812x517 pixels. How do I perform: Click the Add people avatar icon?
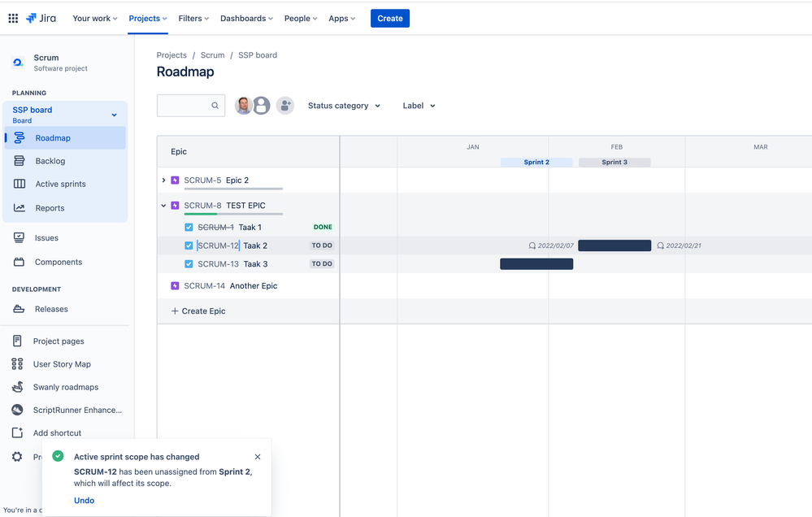284,106
